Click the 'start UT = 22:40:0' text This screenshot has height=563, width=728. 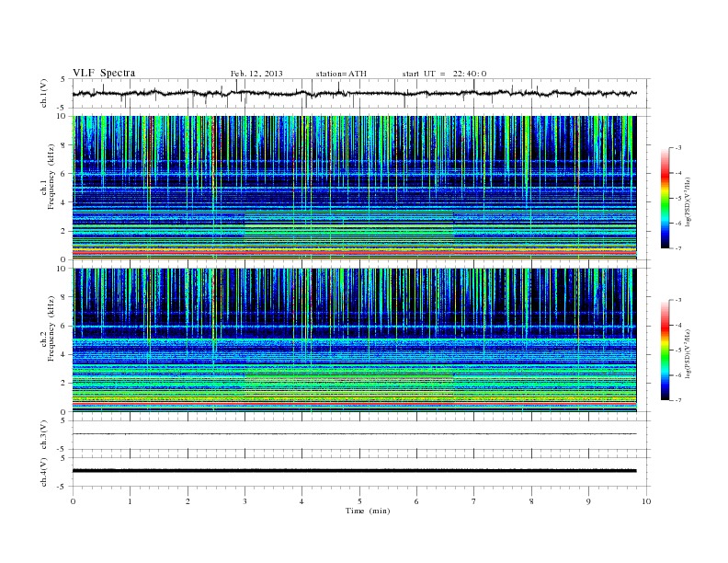444,74
